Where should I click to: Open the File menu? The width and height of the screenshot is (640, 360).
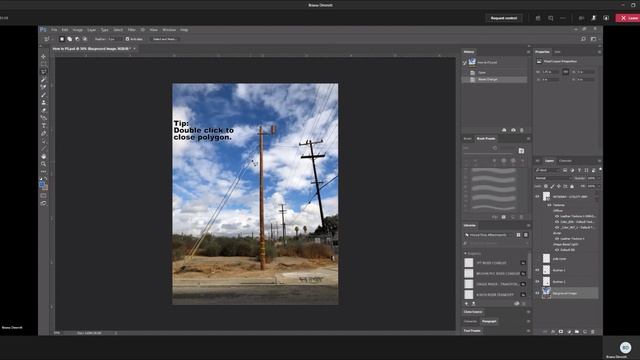click(54, 30)
